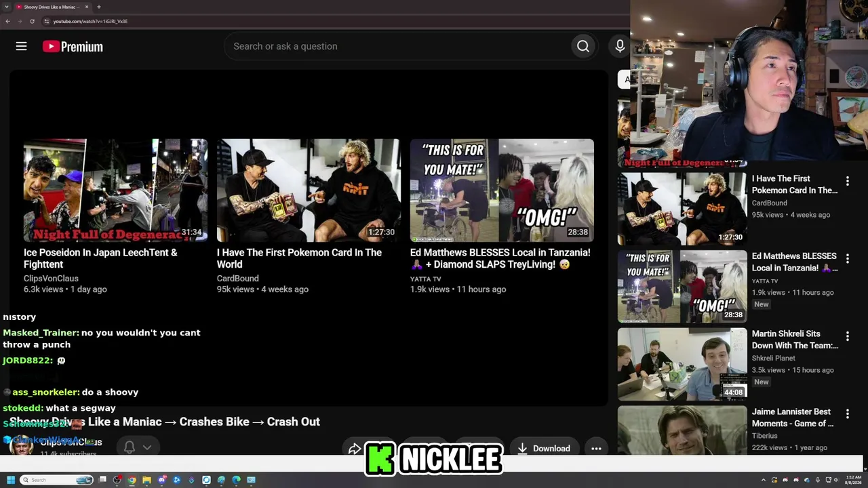The height and width of the screenshot is (488, 868).
Task: Share the video with the share arrow
Action: pos(355,449)
